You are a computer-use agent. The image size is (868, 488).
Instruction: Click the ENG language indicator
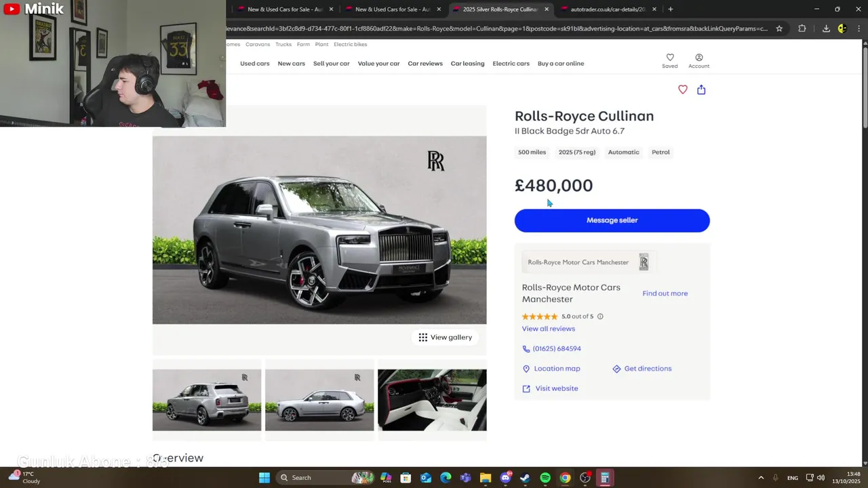pyautogui.click(x=792, y=478)
